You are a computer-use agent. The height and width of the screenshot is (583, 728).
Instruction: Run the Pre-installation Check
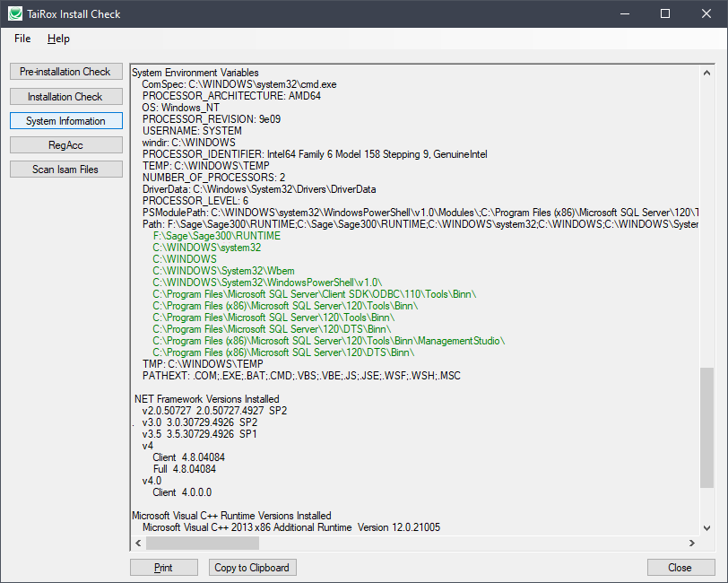66,72
